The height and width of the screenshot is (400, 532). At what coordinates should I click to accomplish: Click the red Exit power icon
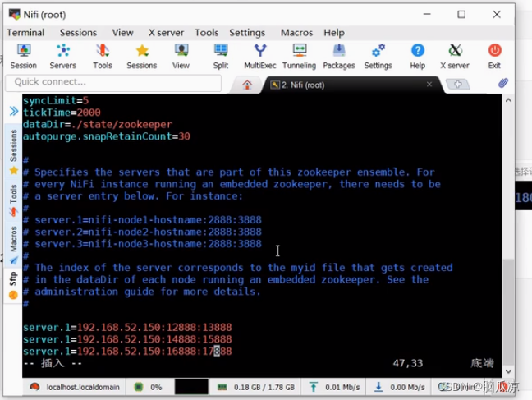[x=495, y=56]
